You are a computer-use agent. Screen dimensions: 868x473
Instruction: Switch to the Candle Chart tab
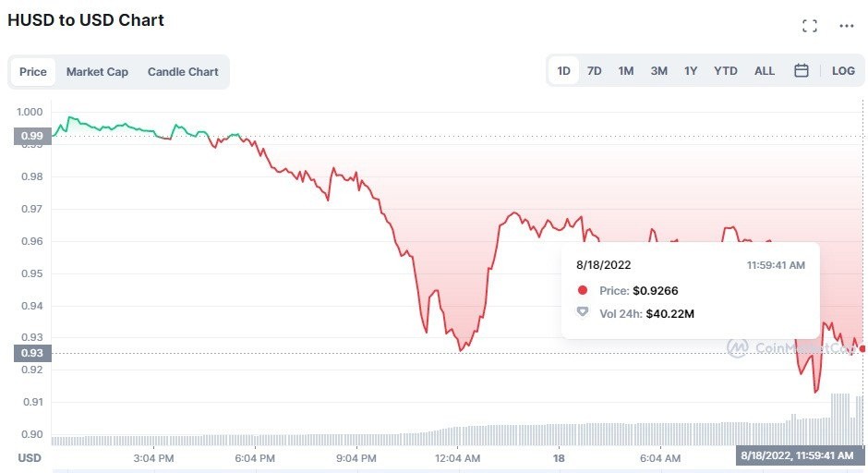[183, 72]
